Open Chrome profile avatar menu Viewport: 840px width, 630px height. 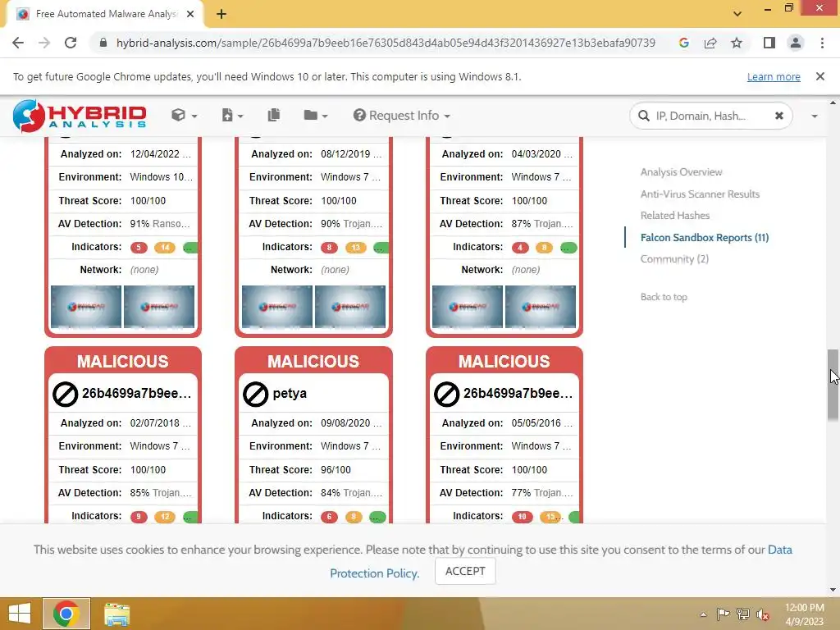pyautogui.click(x=796, y=43)
